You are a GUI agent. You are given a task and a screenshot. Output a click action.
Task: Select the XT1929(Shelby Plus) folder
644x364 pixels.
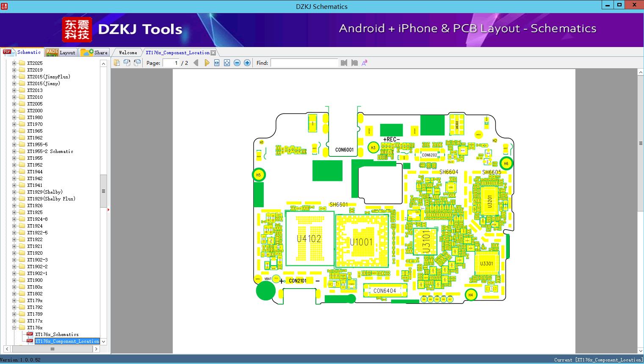click(51, 199)
